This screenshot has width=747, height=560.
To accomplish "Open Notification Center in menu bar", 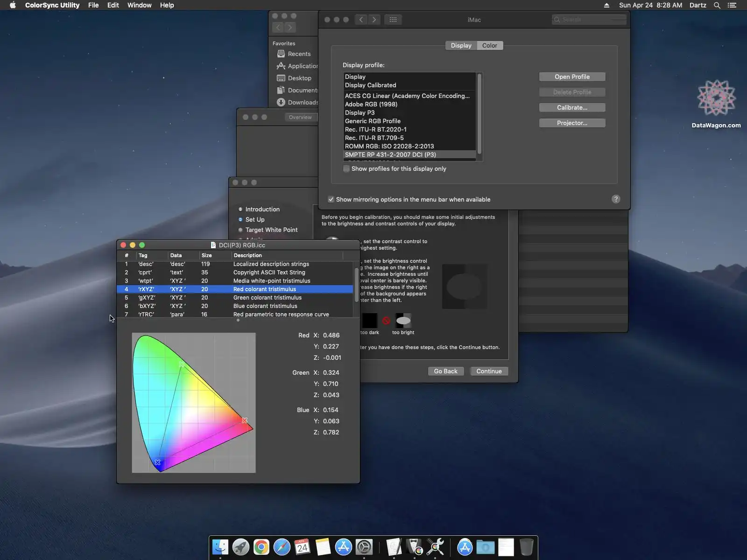I will 732,5.
